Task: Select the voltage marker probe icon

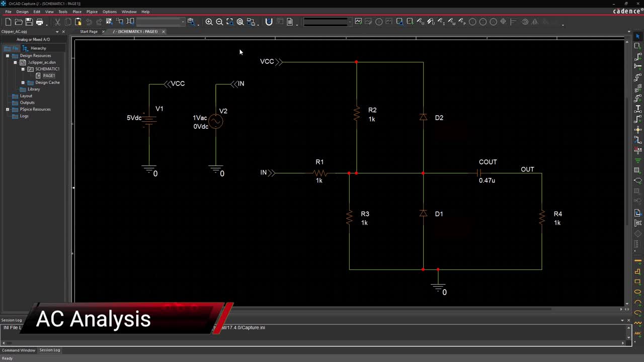Action: [421, 22]
